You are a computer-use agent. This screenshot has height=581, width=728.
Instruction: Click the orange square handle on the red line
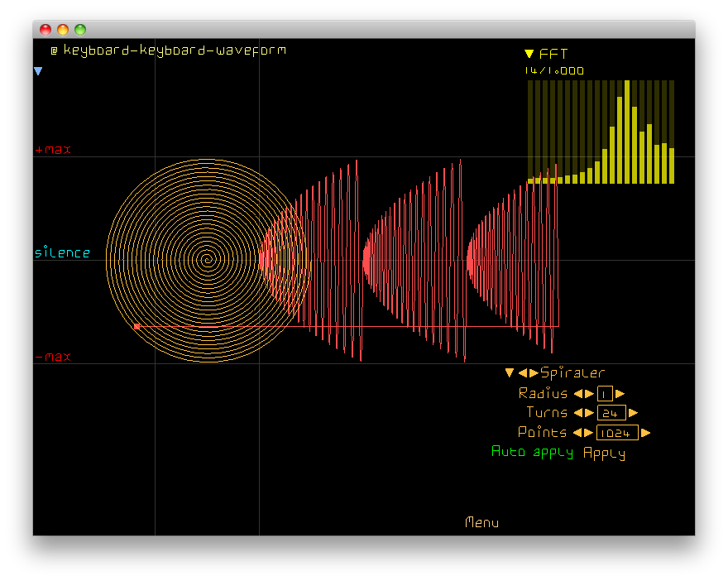(136, 327)
